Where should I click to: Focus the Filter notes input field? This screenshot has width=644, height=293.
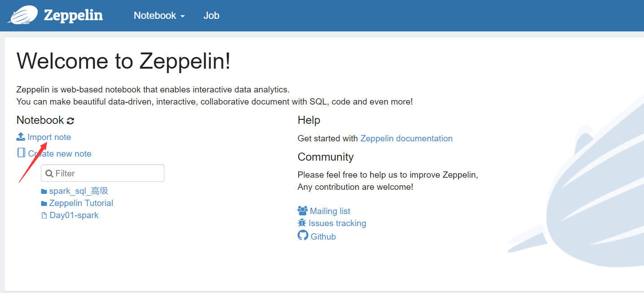(x=102, y=173)
